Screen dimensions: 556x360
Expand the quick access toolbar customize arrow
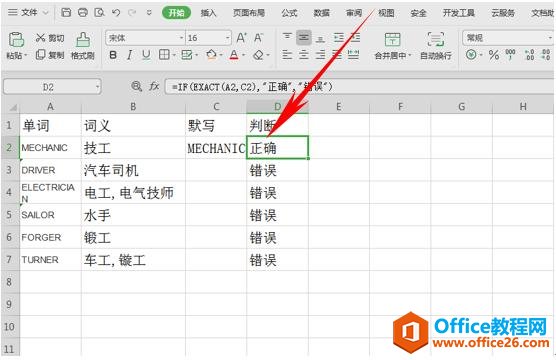[149, 13]
